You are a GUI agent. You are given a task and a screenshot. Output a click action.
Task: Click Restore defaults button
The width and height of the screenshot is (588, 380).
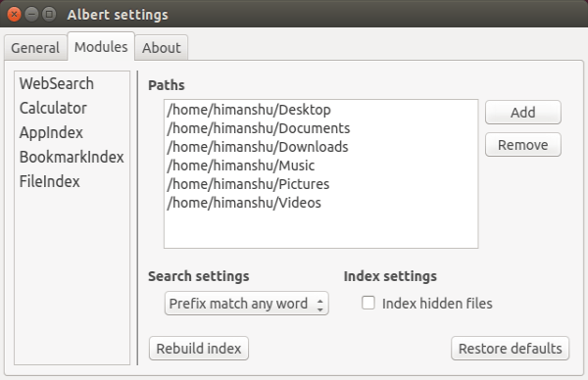click(x=510, y=348)
